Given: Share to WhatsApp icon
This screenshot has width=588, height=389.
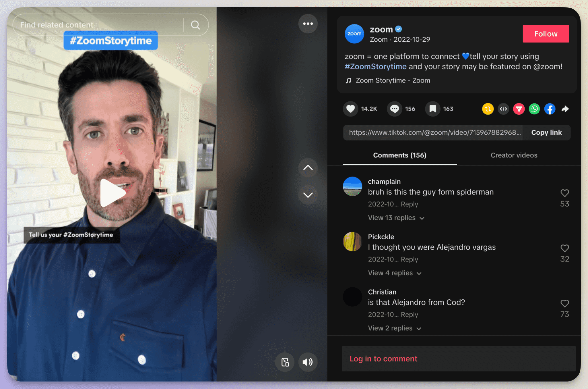Looking at the screenshot, I should point(534,109).
